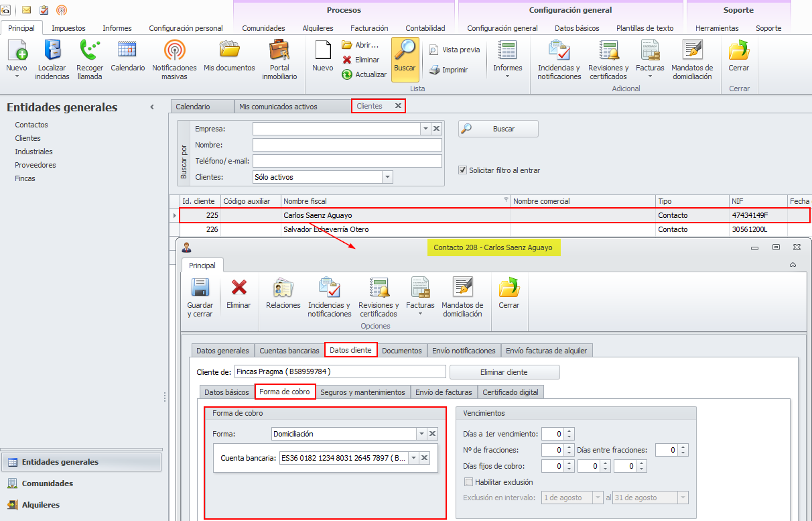Viewport: 812px width, 521px height.
Task: Toggle Solicitar filtro al entrar checkbox
Action: coord(462,170)
